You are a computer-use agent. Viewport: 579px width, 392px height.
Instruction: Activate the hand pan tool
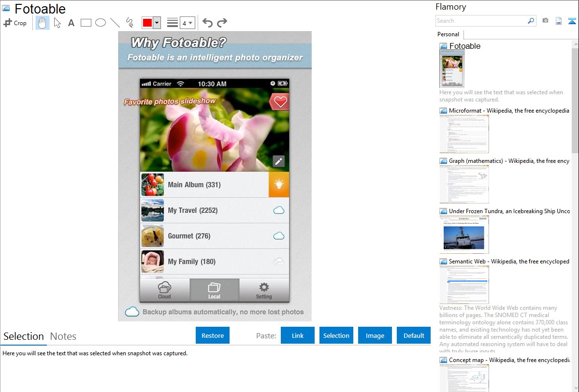(42, 23)
